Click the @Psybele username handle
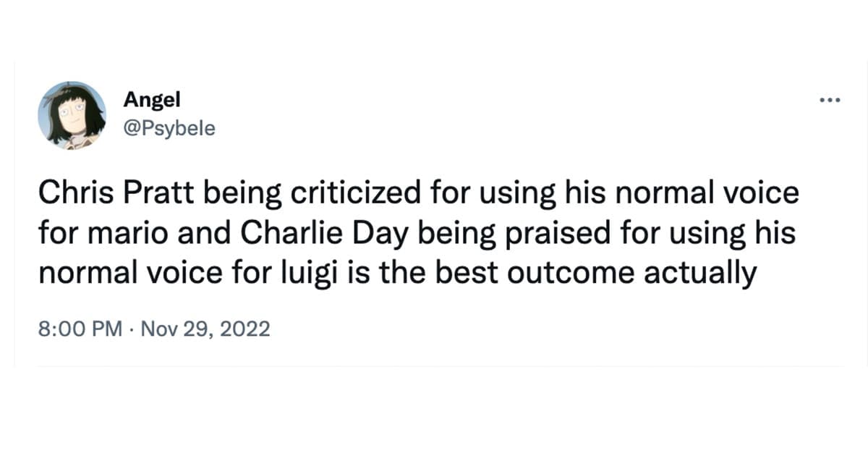The width and height of the screenshot is (868, 456). pyautogui.click(x=169, y=130)
